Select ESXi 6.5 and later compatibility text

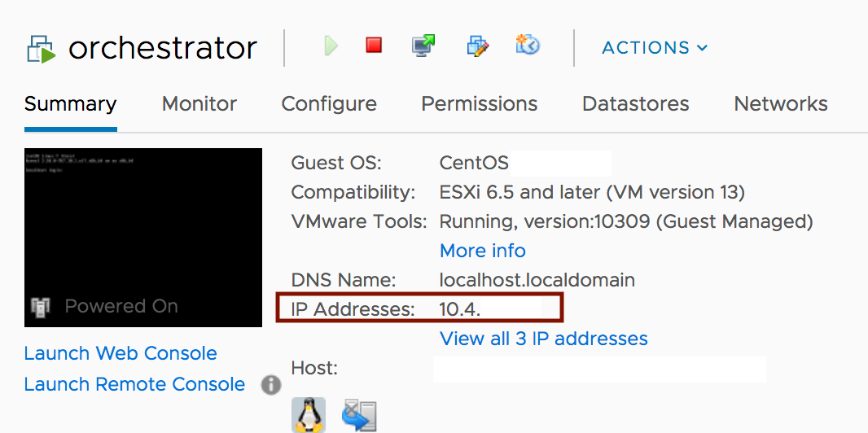pyautogui.click(x=592, y=192)
